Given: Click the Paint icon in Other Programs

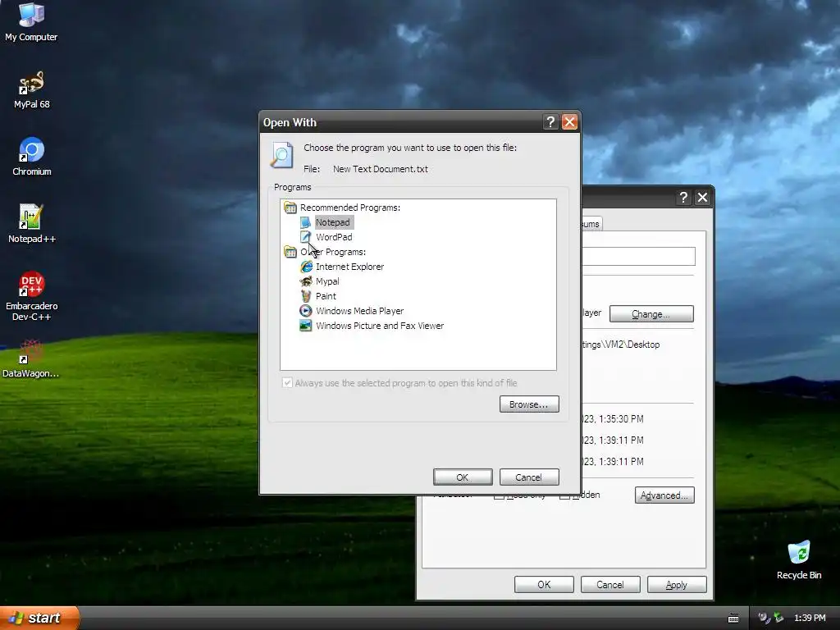Looking at the screenshot, I should pyautogui.click(x=306, y=295).
